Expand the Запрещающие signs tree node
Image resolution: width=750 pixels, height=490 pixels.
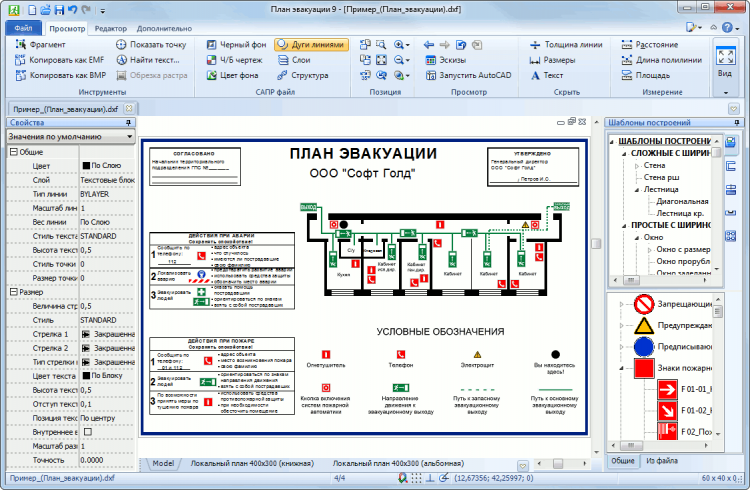[621, 304]
